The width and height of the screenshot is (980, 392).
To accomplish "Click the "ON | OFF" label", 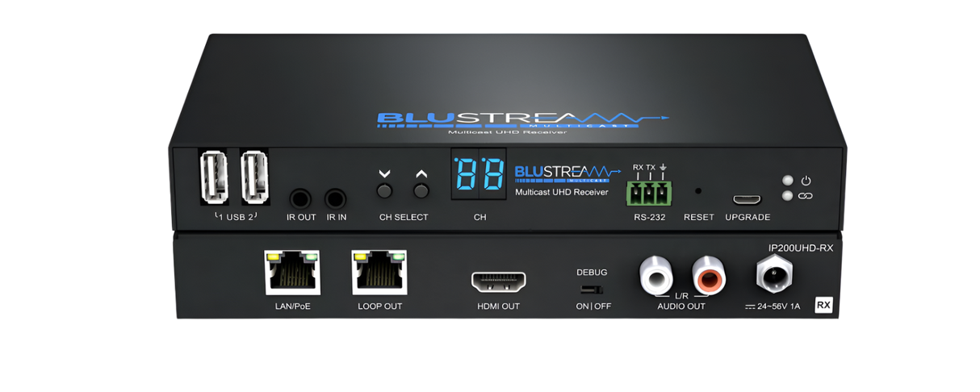I will (593, 307).
